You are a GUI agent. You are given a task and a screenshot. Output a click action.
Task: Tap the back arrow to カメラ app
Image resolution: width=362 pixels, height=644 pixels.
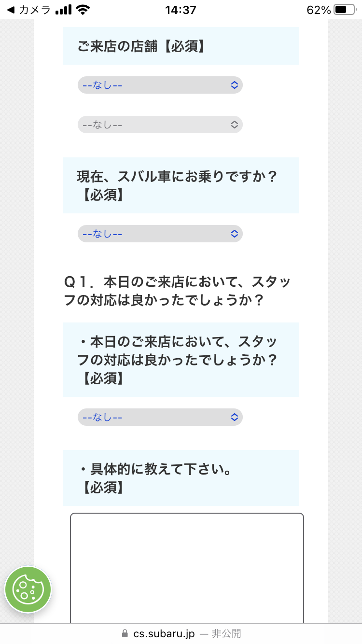(x=11, y=10)
